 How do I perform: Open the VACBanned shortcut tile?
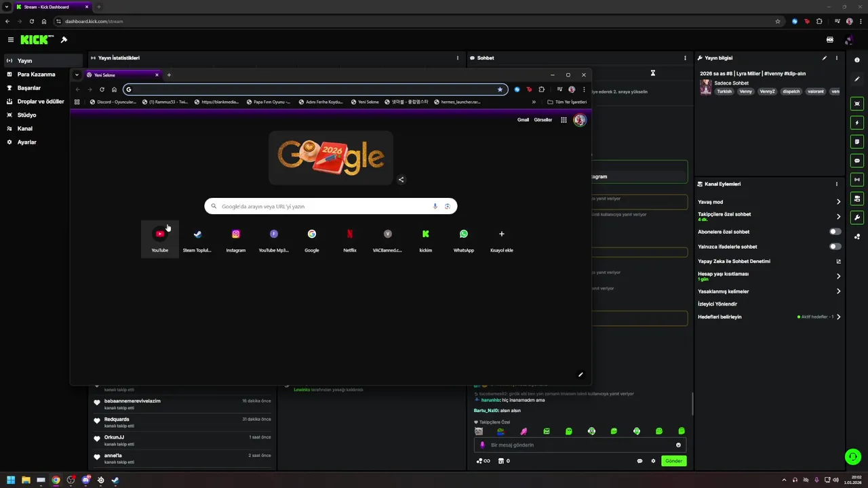(x=388, y=239)
